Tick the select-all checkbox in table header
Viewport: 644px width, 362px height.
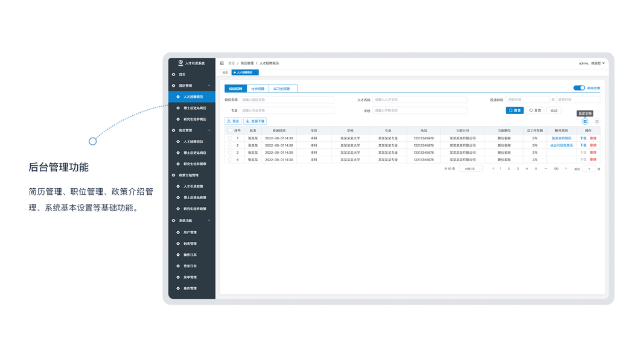tap(230, 130)
